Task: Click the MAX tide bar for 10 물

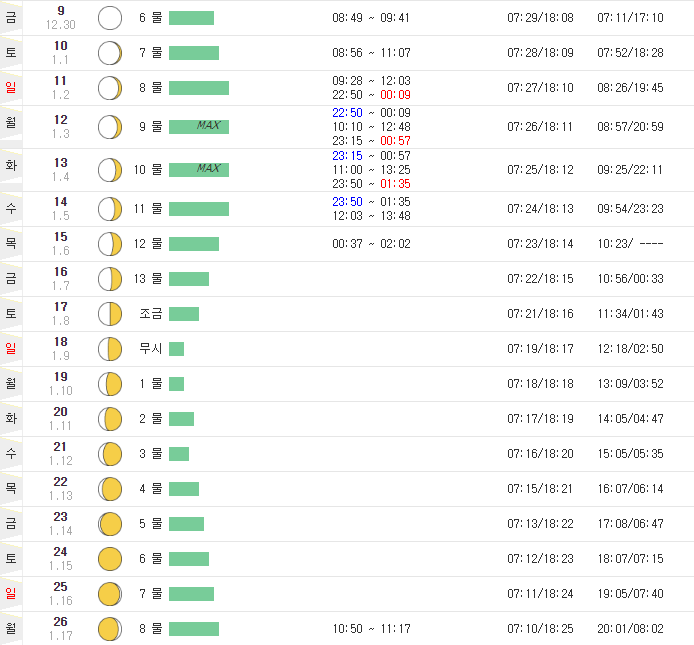Action: [x=199, y=170]
